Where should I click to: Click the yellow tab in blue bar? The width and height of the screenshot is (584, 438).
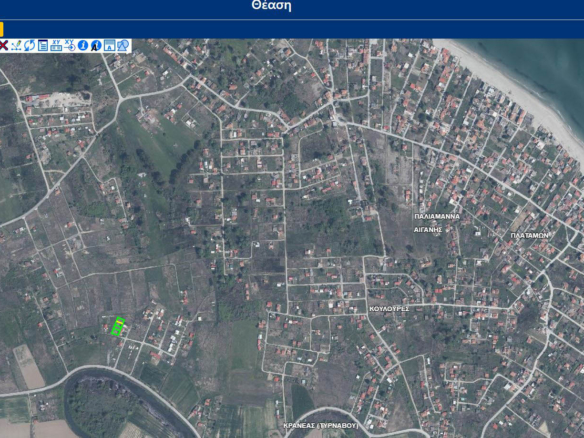coord(1,29)
